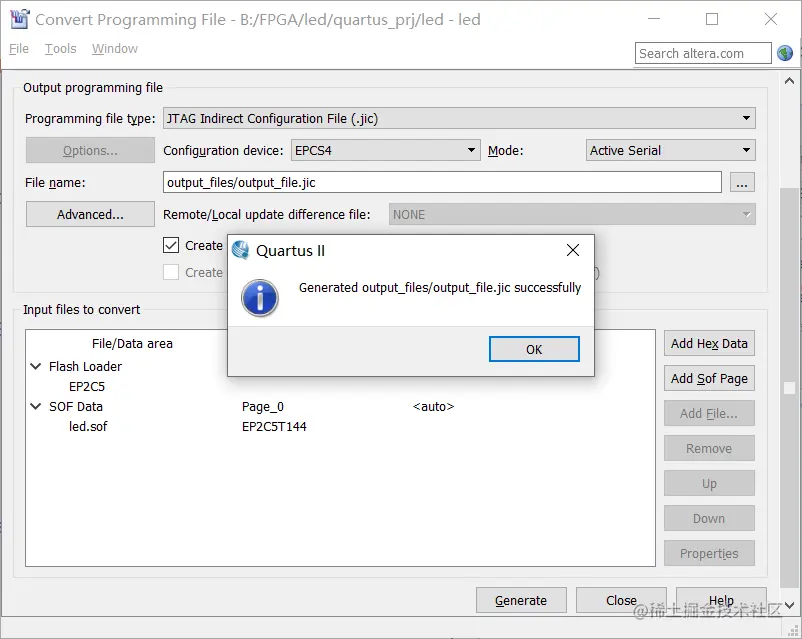
Task: Click the Add Hex Data button
Action: point(709,343)
